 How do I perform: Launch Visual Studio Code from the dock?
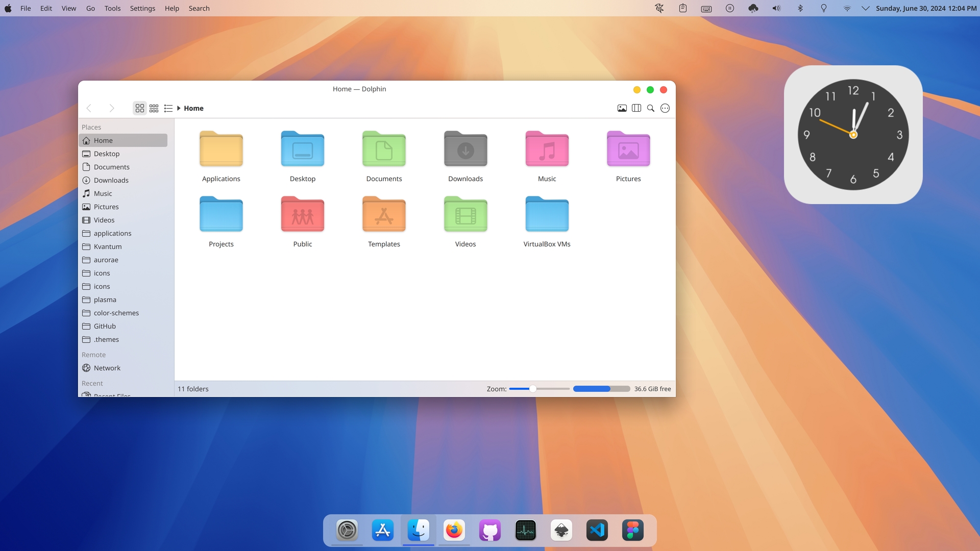(x=597, y=530)
